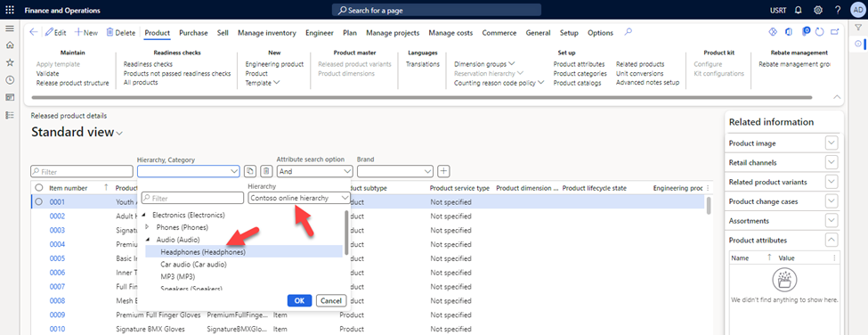Collapse the action pane ribbon chevron
868x335 pixels.
coord(837,97)
